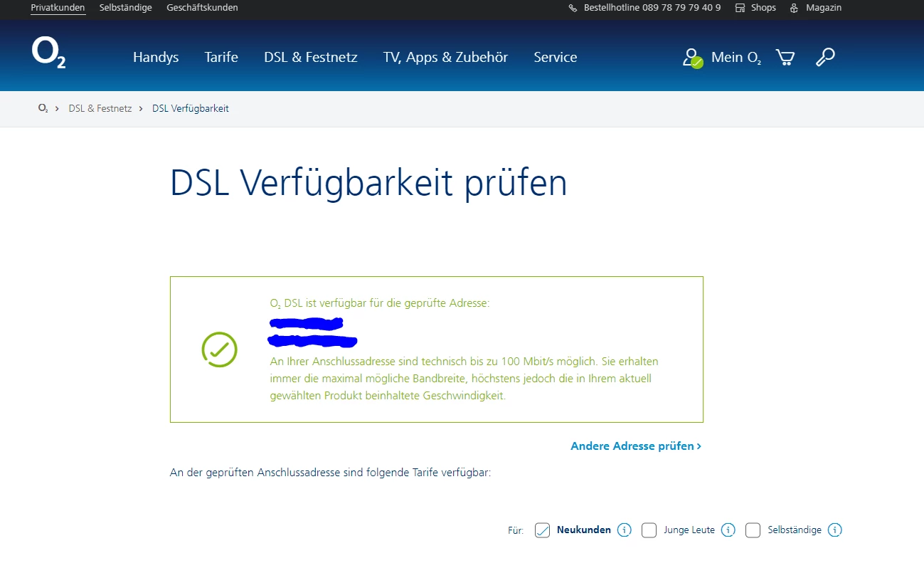Click the Neukunden label
This screenshot has height=568, width=924.
[584, 530]
